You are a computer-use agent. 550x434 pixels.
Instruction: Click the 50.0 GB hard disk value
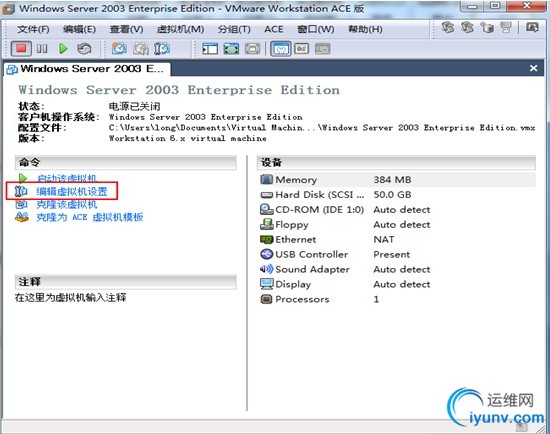coord(392,194)
